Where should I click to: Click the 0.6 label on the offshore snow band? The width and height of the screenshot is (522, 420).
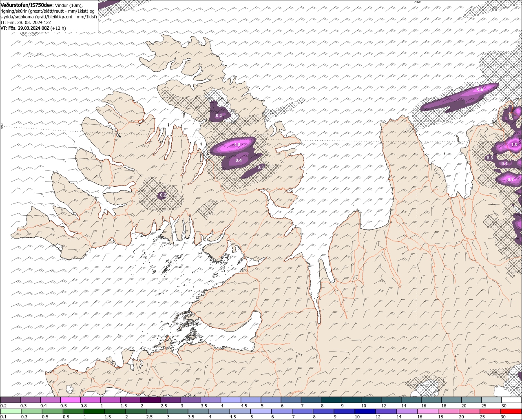point(480,89)
